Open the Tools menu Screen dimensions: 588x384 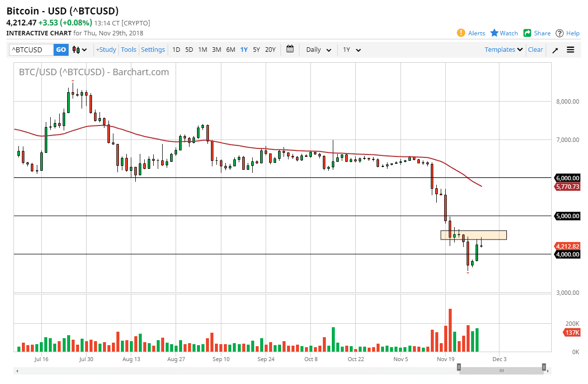tap(128, 49)
